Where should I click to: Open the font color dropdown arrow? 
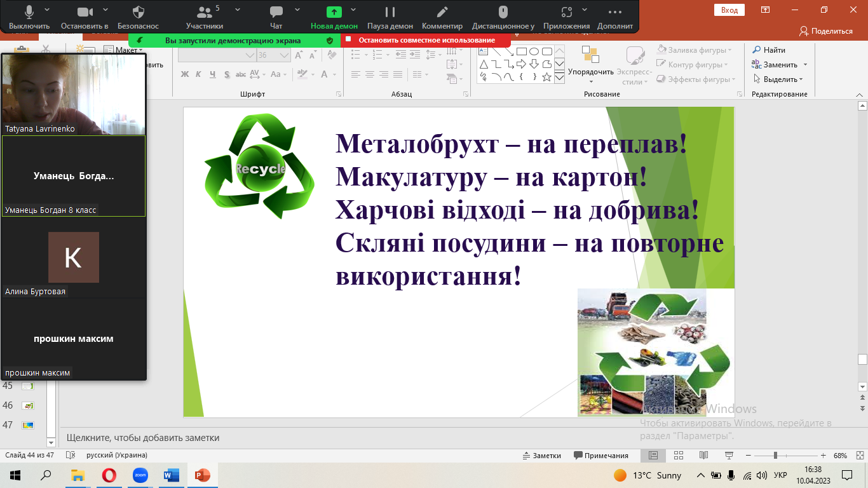[x=334, y=74]
